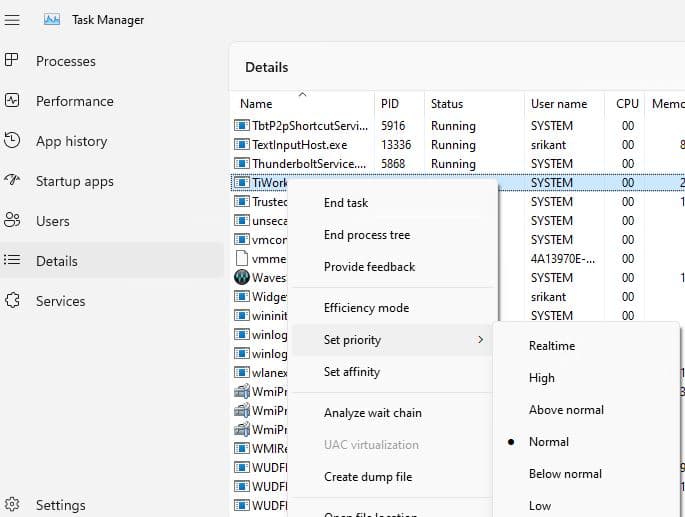This screenshot has width=685, height=517.
Task: Click the wlanext process icon
Action: click(242, 372)
